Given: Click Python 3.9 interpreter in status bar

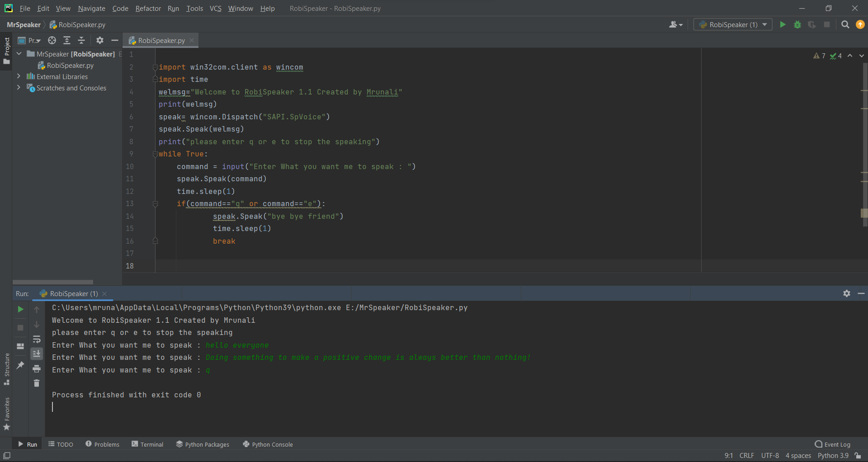Looking at the screenshot, I should tap(833, 456).
